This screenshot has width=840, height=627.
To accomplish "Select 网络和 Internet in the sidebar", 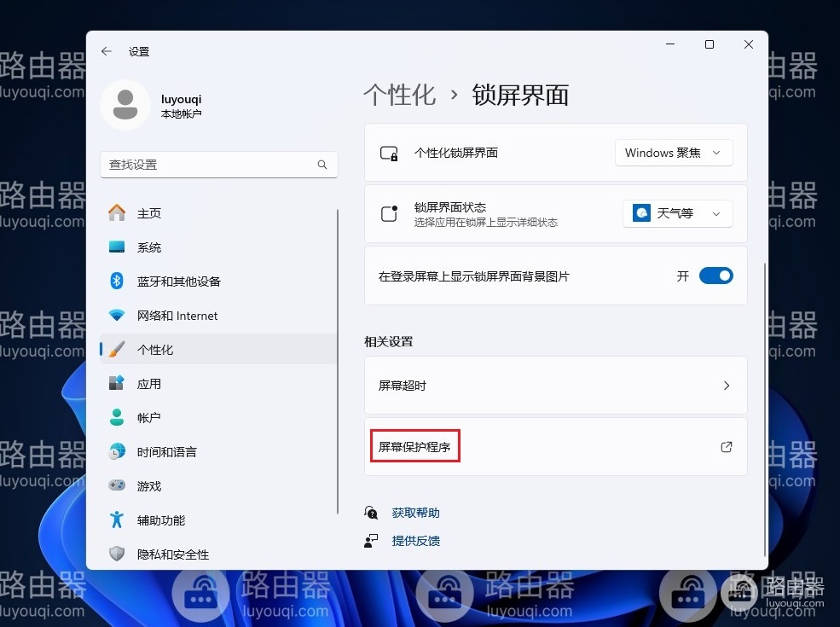I will [x=218, y=315].
